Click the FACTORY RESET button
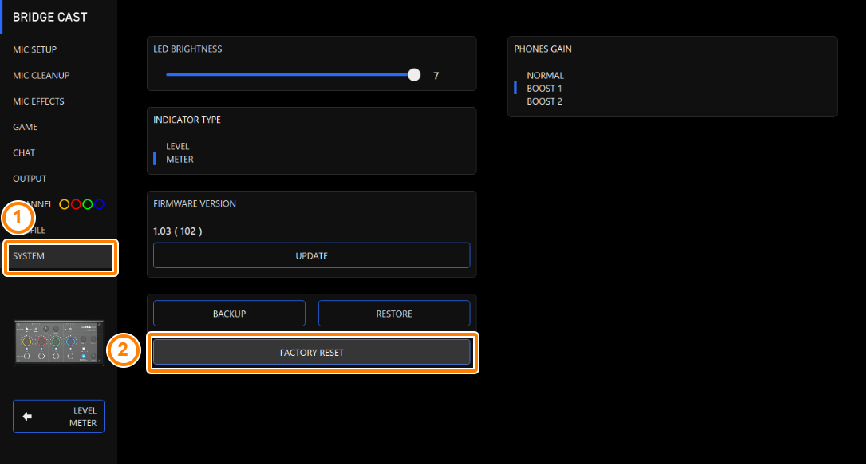868x466 pixels. point(312,353)
